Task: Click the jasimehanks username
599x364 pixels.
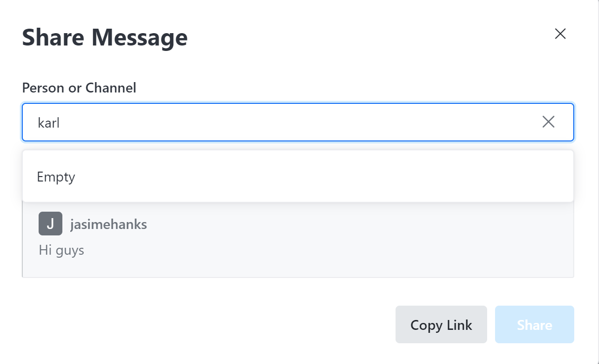Action: coord(108,224)
